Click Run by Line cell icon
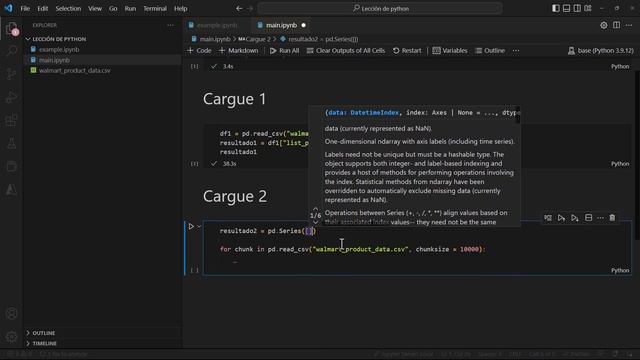Screen dimensions: 640x360 [x=548, y=218]
